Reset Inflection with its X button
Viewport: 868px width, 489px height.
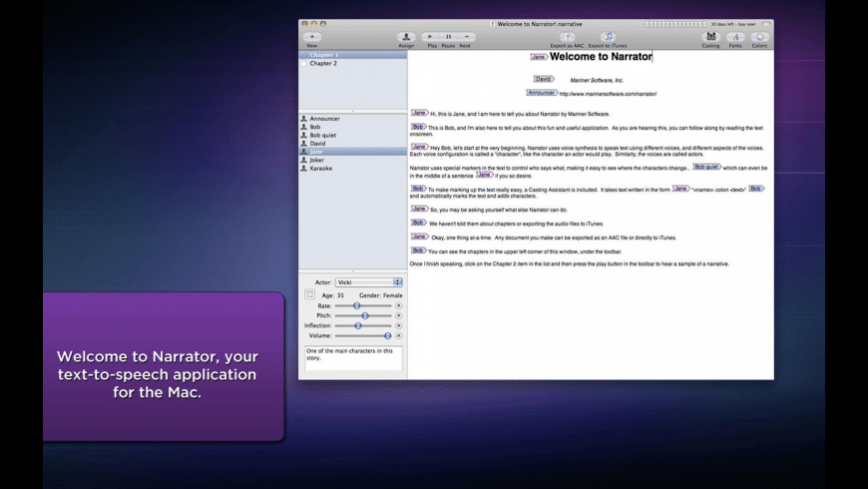[x=398, y=325]
